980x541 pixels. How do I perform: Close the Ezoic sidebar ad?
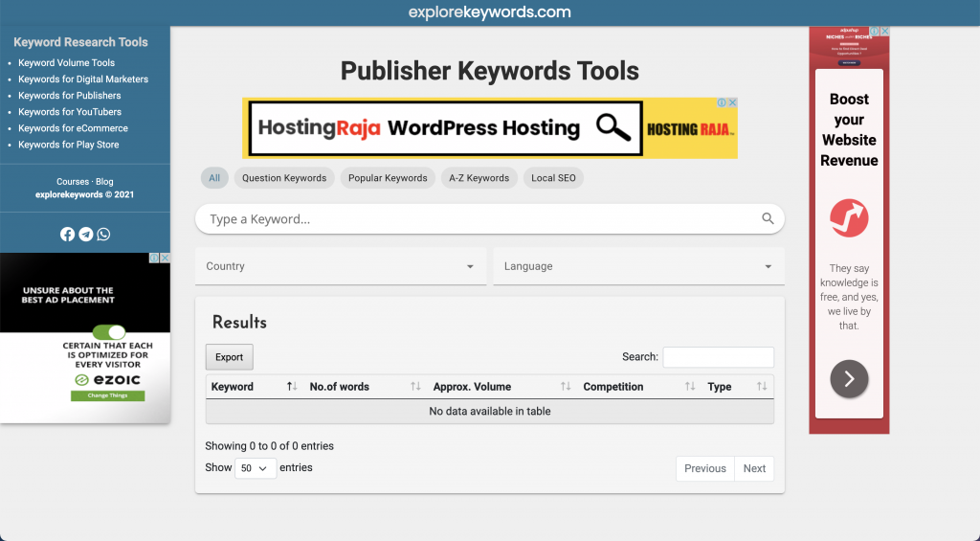165,258
